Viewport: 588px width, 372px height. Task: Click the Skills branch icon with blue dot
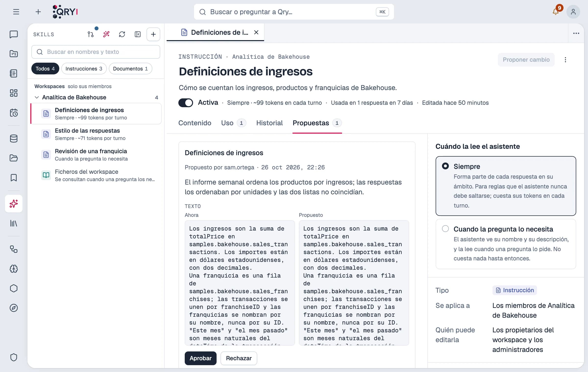pyautogui.click(x=91, y=34)
